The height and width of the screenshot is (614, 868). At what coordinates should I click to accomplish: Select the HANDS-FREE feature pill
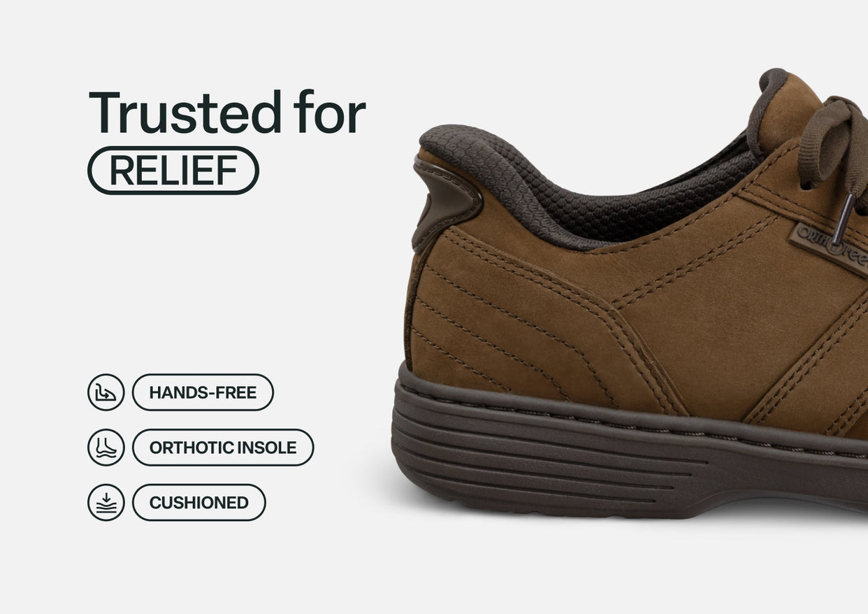(x=203, y=392)
